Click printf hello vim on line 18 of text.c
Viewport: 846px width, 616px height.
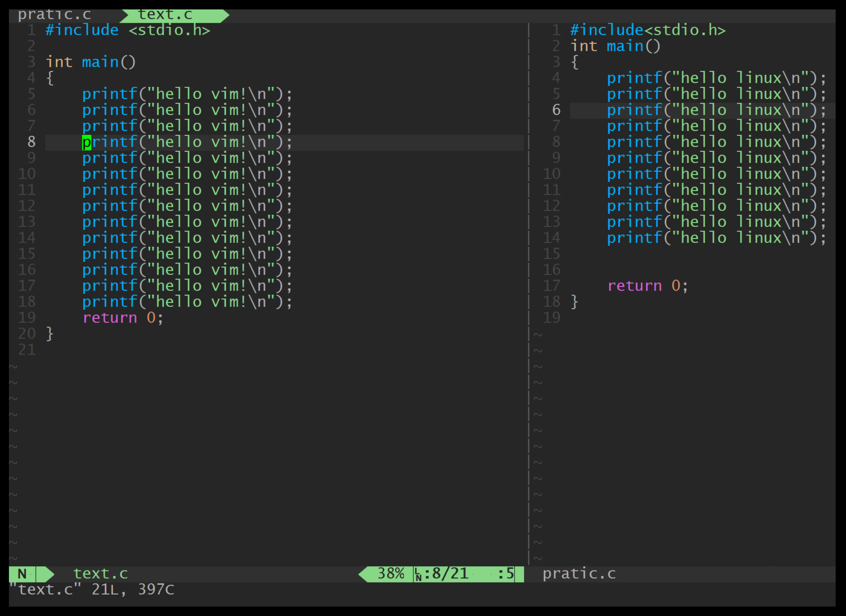(187, 302)
